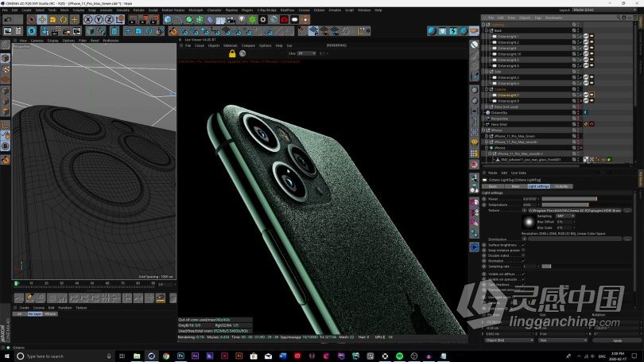Click the orange Bend deformer icon

point(173,31)
